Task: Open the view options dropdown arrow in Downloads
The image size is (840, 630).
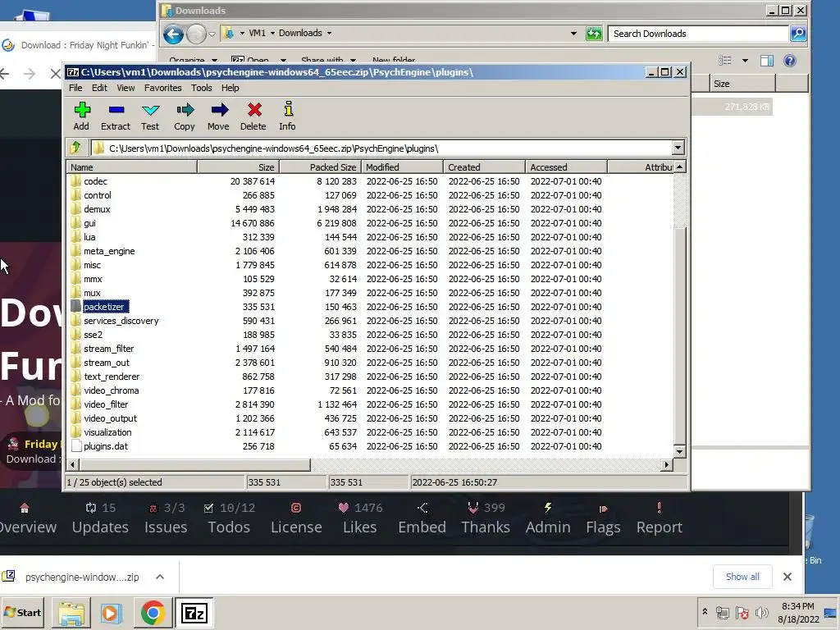Action: tap(745, 61)
